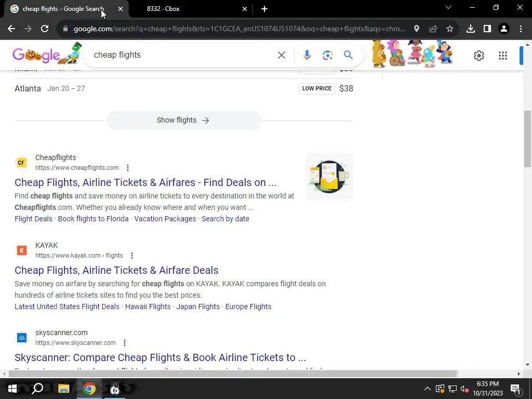Screen dimensions: 532x399
Task: Open the Windows notification center
Action: [x=515, y=389]
